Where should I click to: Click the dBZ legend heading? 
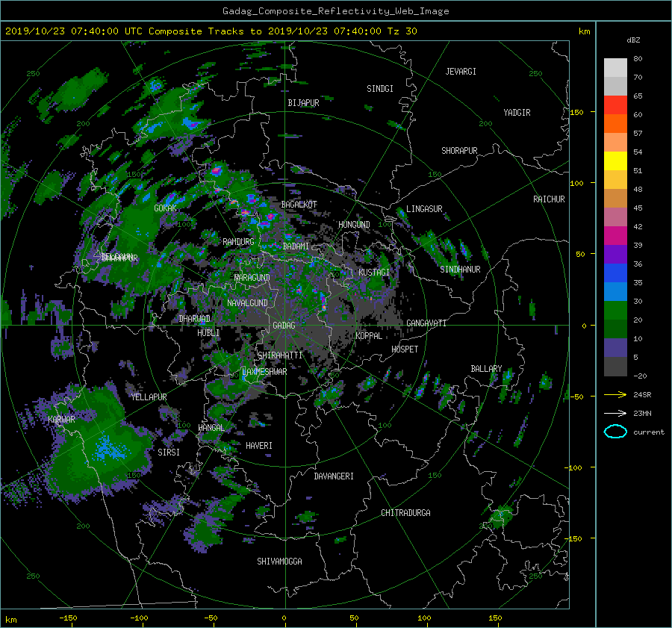click(633, 40)
